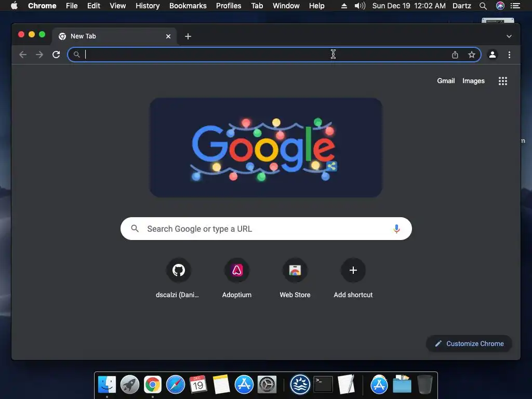Open the Window menu
The height and width of the screenshot is (399, 532).
point(286,6)
